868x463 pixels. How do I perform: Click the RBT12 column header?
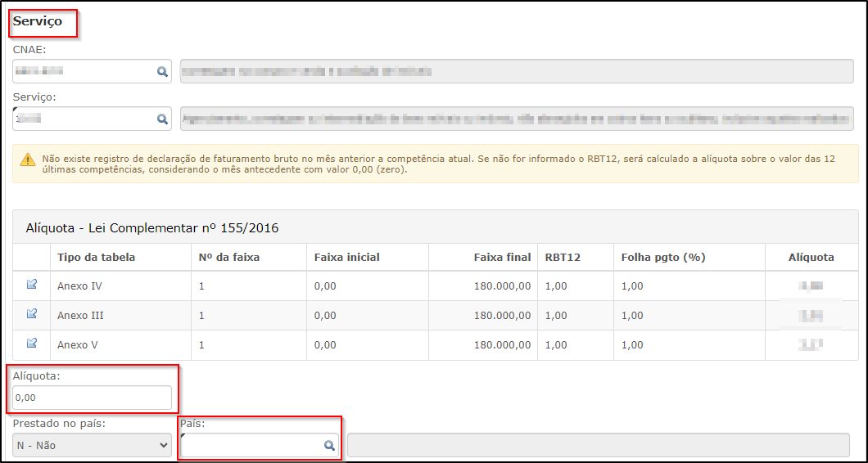(563, 257)
